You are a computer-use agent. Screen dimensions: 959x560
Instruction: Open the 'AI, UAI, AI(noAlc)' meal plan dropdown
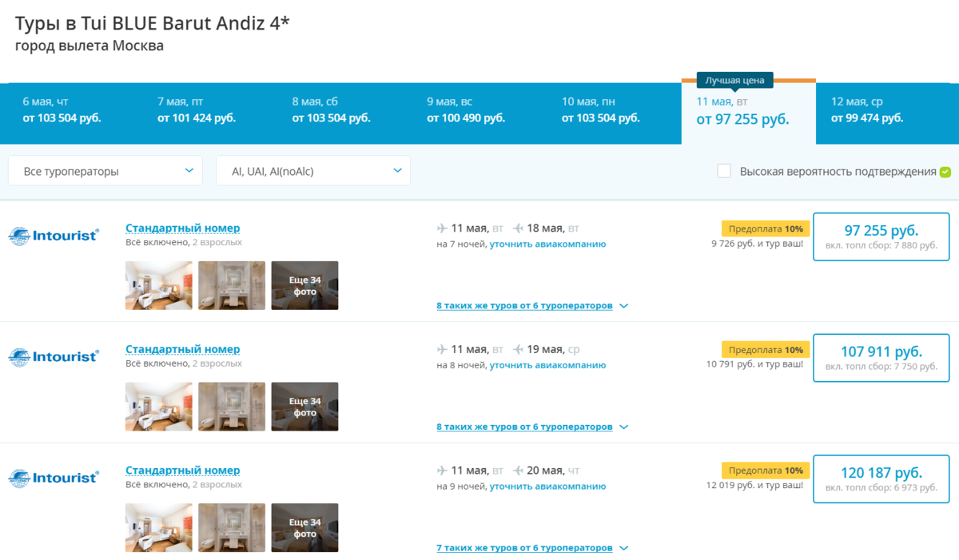pos(312,170)
